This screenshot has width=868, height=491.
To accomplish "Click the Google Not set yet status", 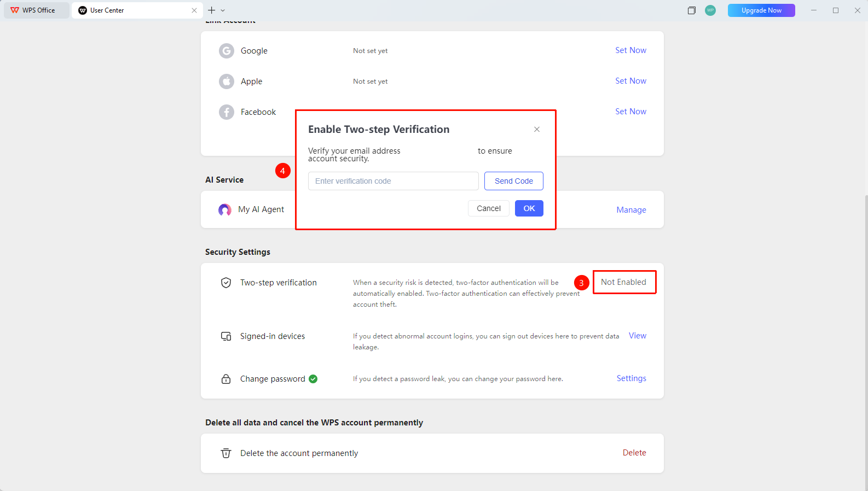I will (371, 51).
